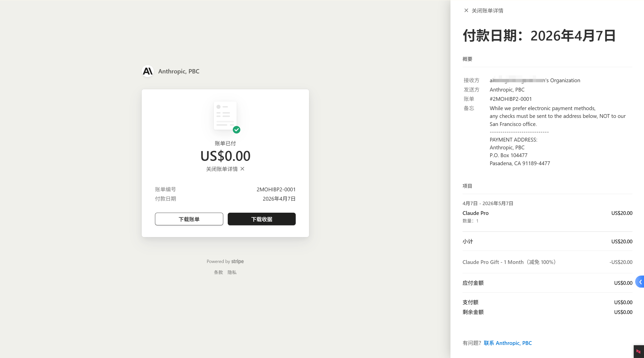Download the invoice with 下载账单
Image resolution: width=644 pixels, height=358 pixels.
pos(189,219)
